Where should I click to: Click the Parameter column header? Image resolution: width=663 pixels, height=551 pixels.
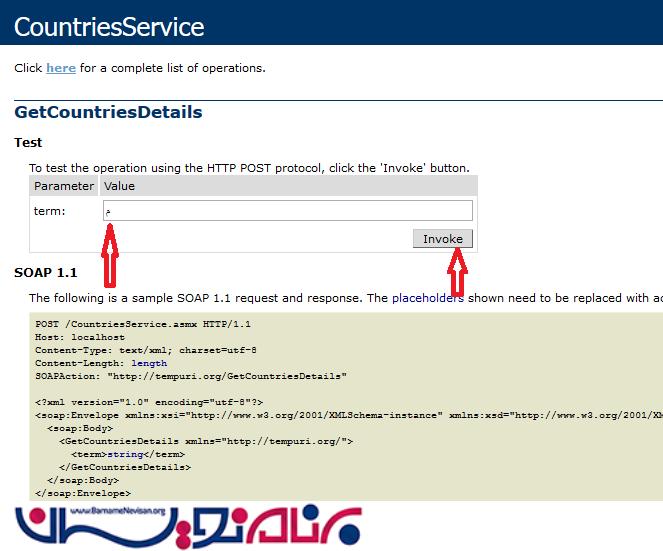click(63, 186)
